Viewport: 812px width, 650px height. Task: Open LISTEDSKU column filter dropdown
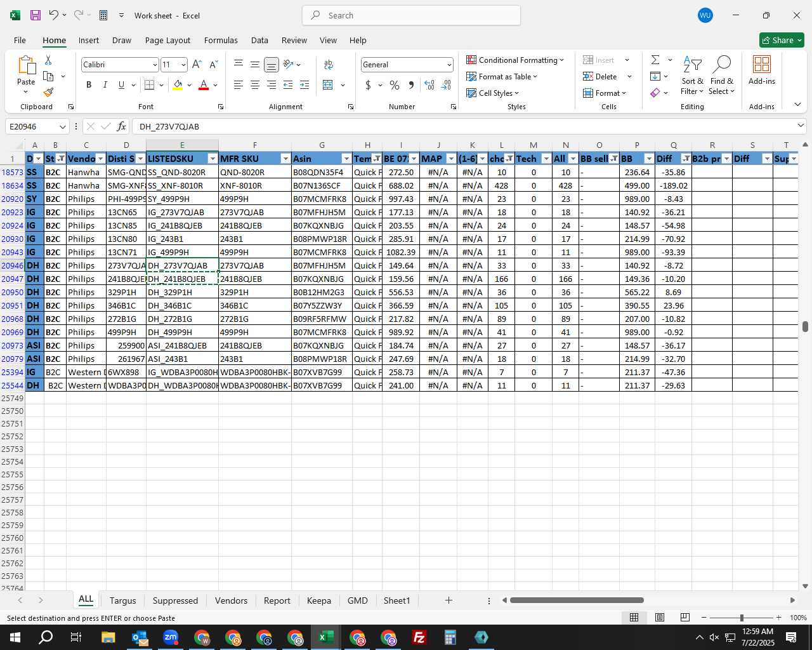(x=213, y=159)
